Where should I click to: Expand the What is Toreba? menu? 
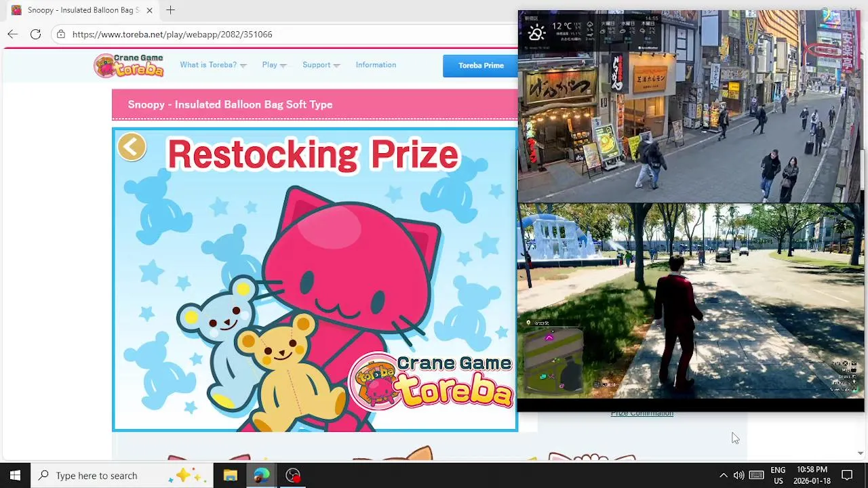(213, 65)
